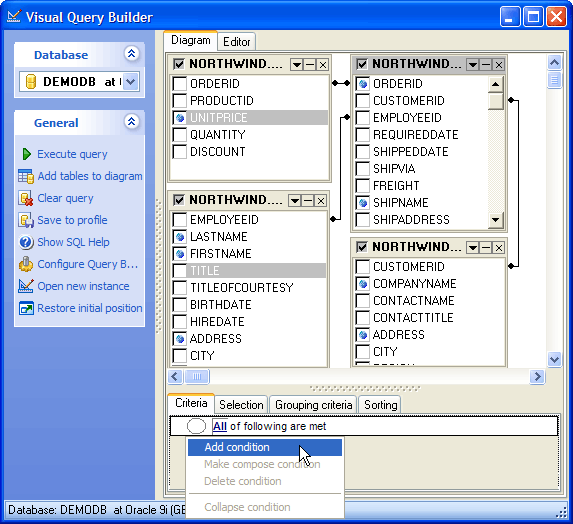Click the diagram scroll-right arrow
The height and width of the screenshot is (524, 573).
click(537, 376)
